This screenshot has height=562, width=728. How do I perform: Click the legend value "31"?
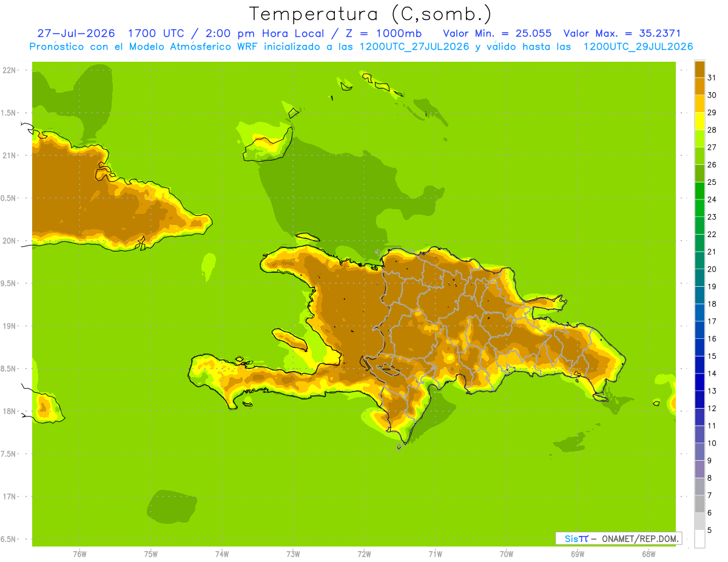tap(711, 78)
